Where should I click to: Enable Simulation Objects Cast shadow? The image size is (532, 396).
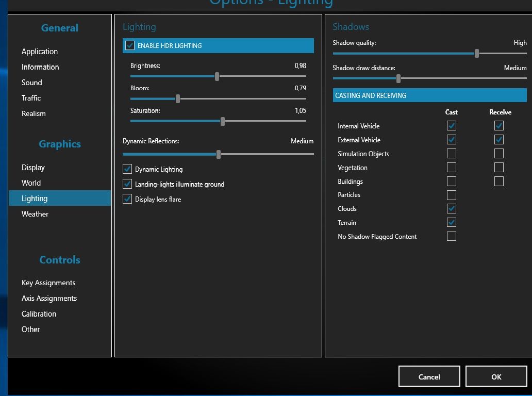pos(451,153)
